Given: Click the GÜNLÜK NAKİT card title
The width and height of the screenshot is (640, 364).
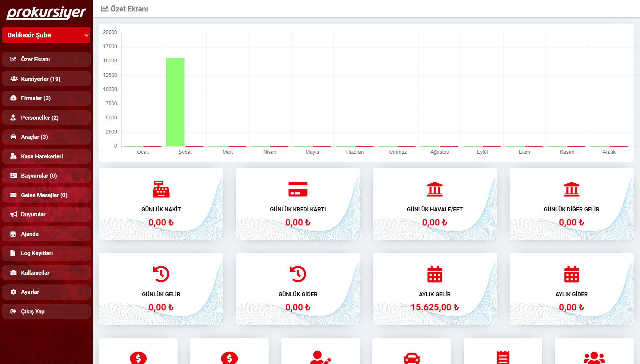Looking at the screenshot, I should tap(161, 209).
